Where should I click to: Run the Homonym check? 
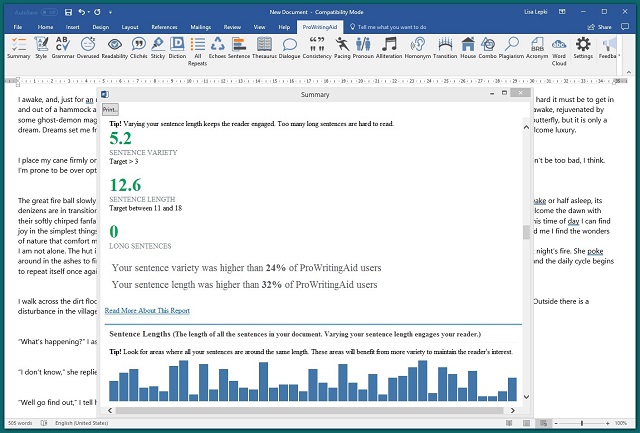pyautogui.click(x=418, y=48)
